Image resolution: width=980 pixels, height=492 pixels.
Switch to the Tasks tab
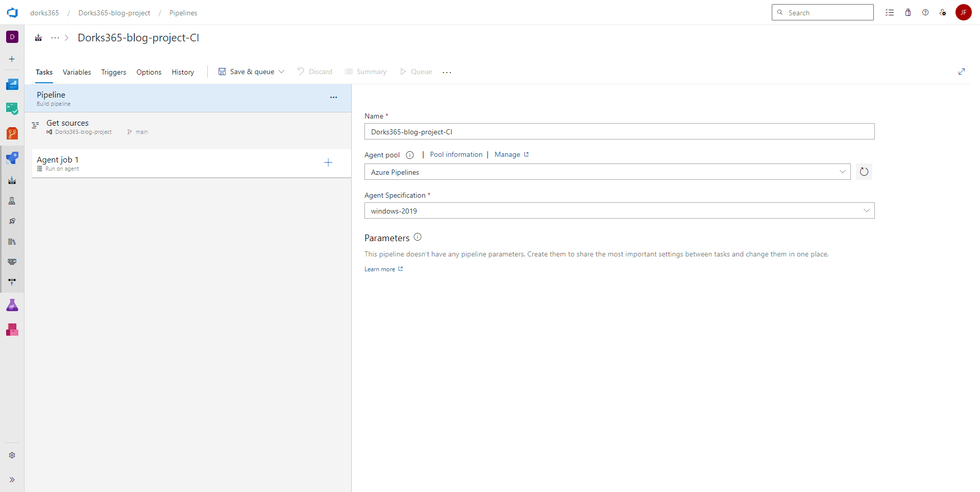pos(44,72)
